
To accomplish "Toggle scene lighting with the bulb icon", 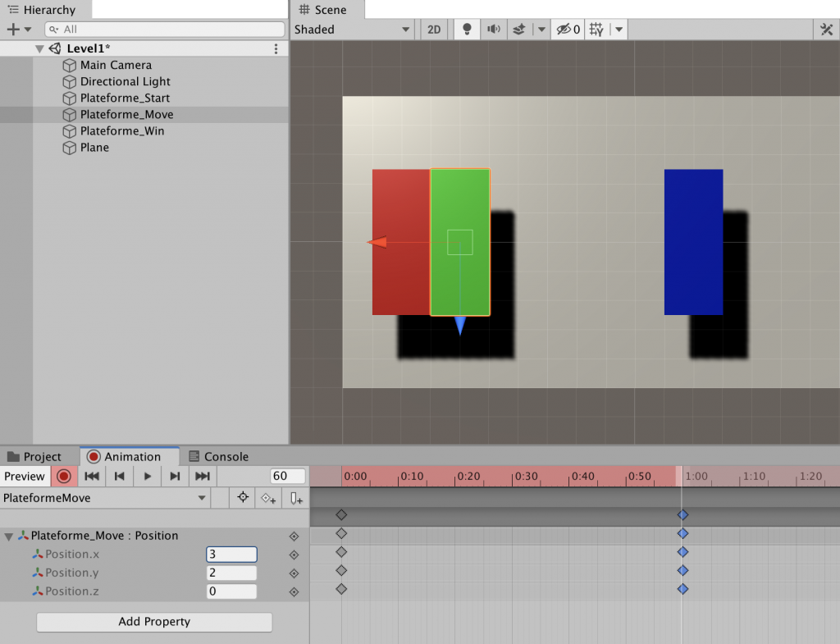I will click(467, 30).
